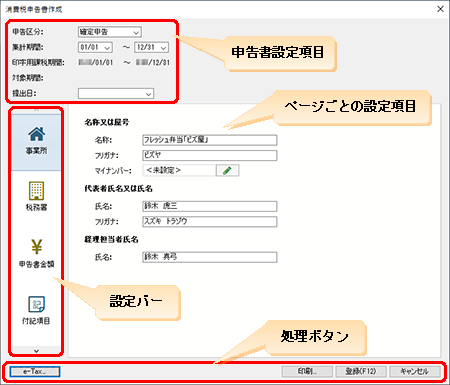Screen dimensions: 450x385
Task: Open the 集計期間 end date dropdown
Action: [151, 47]
